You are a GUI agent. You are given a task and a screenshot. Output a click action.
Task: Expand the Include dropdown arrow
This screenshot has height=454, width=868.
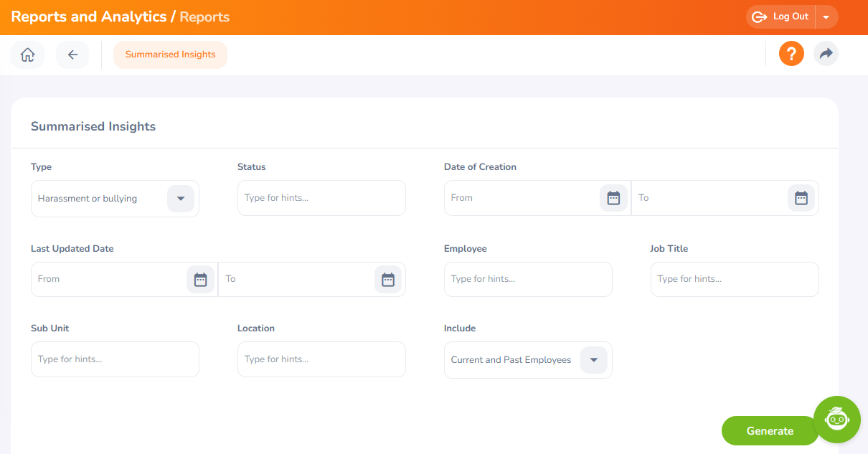coord(593,360)
